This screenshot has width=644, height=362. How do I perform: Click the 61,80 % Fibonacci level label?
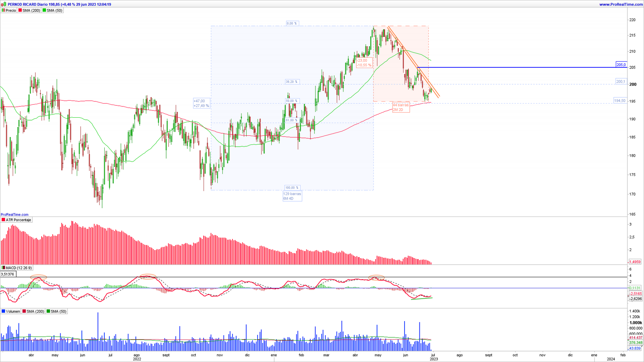[x=292, y=120]
